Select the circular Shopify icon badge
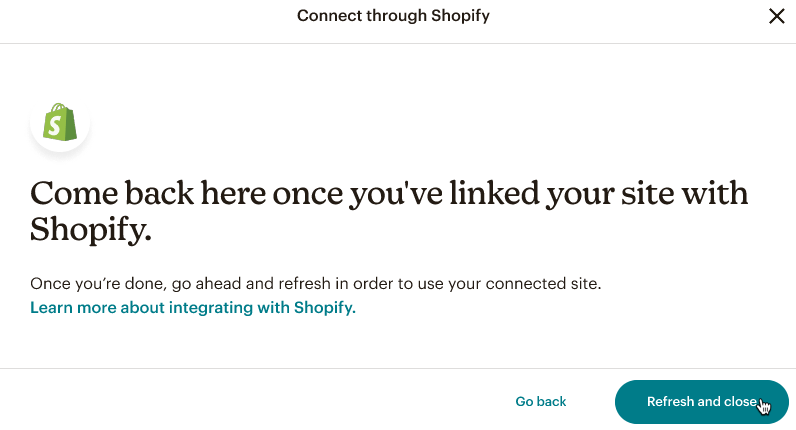 60,123
